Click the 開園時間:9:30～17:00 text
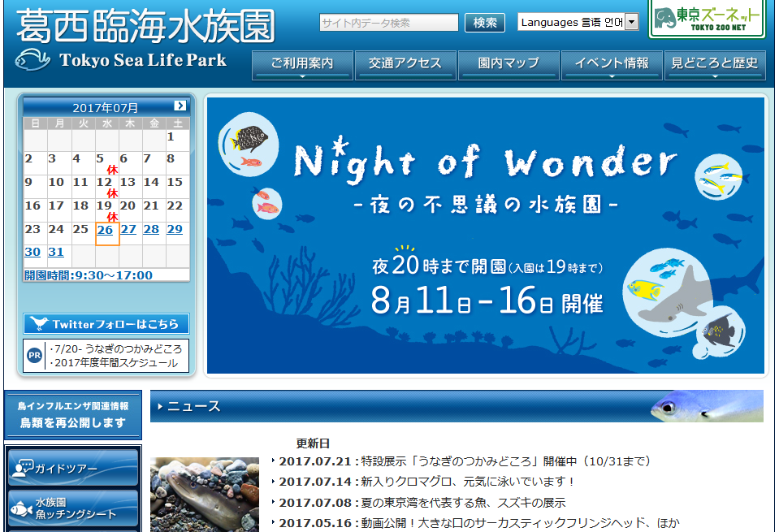 point(89,275)
